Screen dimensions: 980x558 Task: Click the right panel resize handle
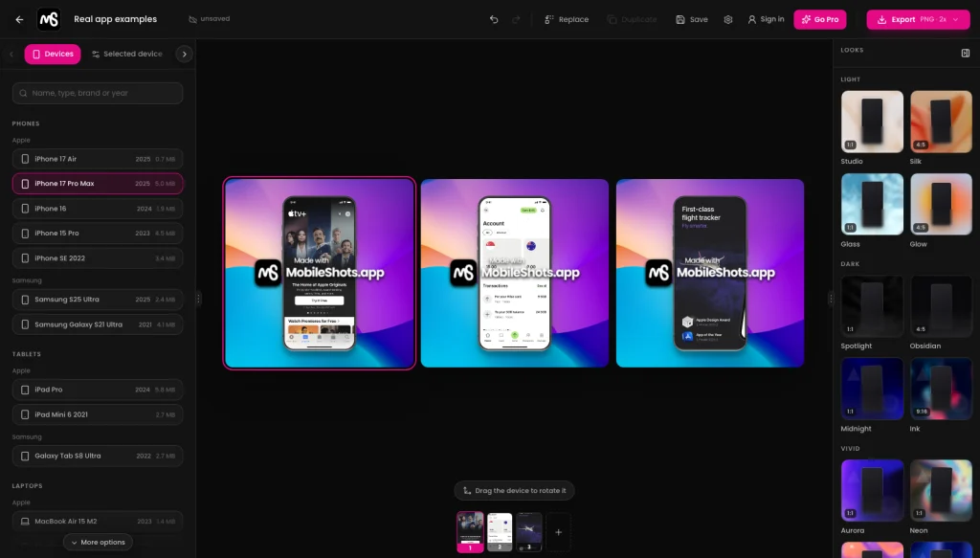(831, 299)
